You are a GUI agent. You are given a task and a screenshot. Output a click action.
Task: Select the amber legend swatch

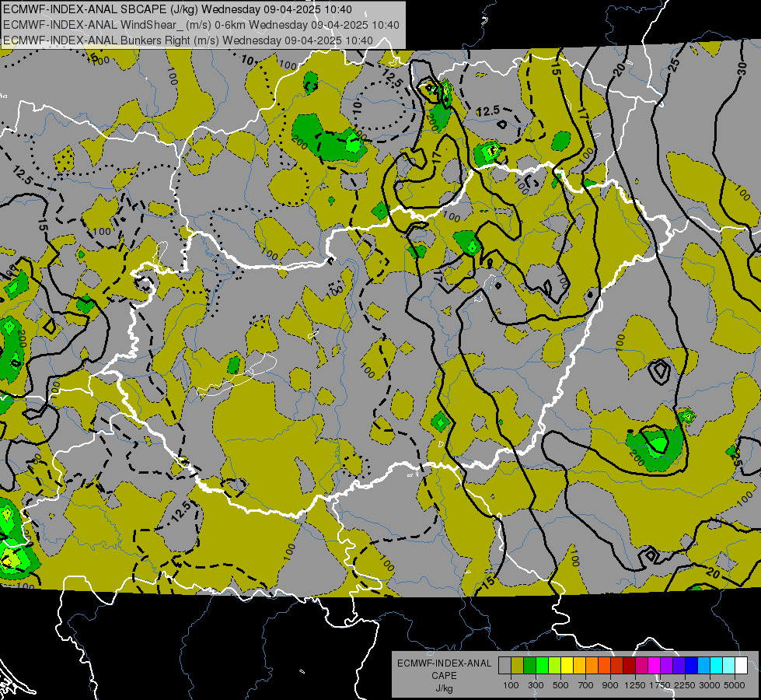[579, 666]
